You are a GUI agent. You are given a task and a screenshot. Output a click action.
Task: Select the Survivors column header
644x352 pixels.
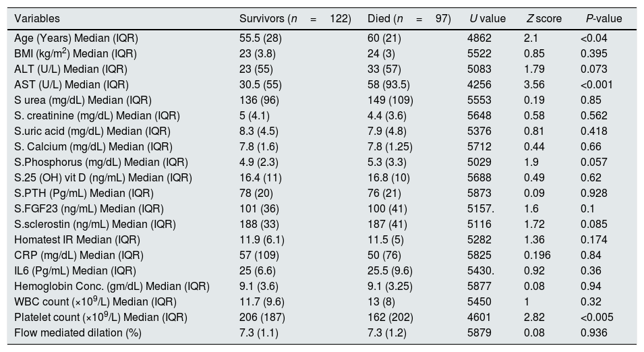295,18
